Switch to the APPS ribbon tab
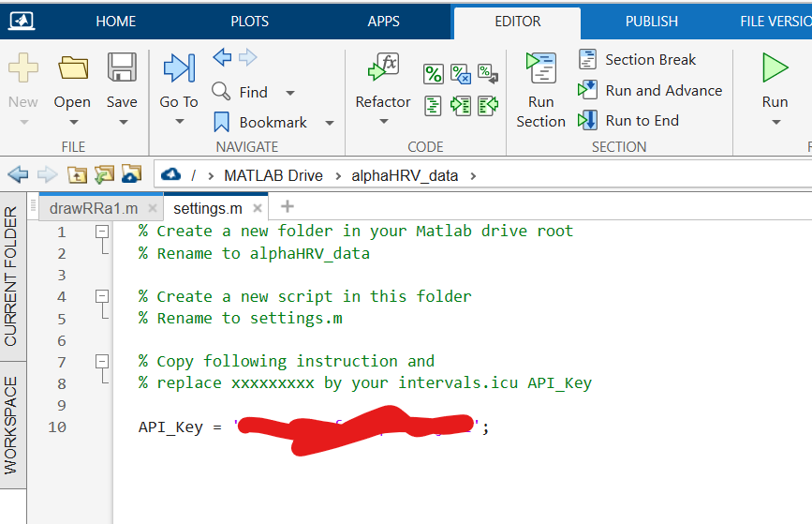This screenshot has height=524, width=812. click(x=384, y=22)
